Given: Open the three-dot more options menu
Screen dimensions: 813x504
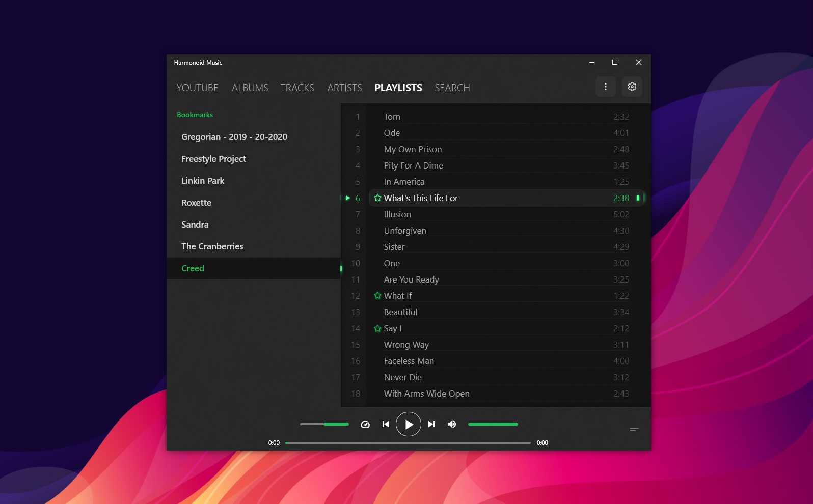Looking at the screenshot, I should click(x=605, y=87).
